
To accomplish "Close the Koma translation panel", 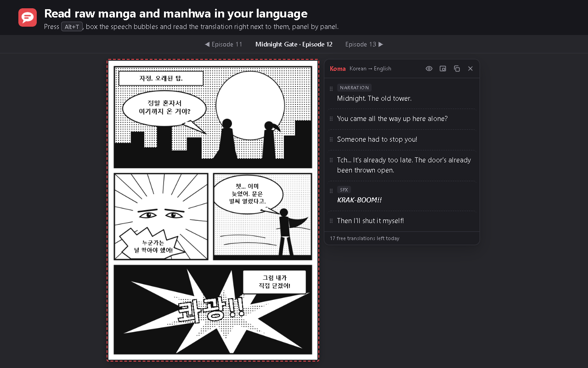I will point(470,69).
